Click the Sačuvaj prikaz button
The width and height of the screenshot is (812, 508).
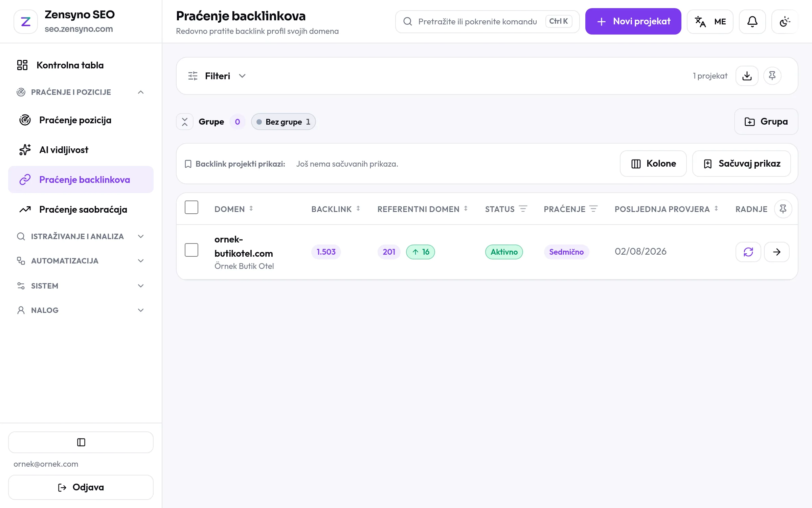click(741, 164)
